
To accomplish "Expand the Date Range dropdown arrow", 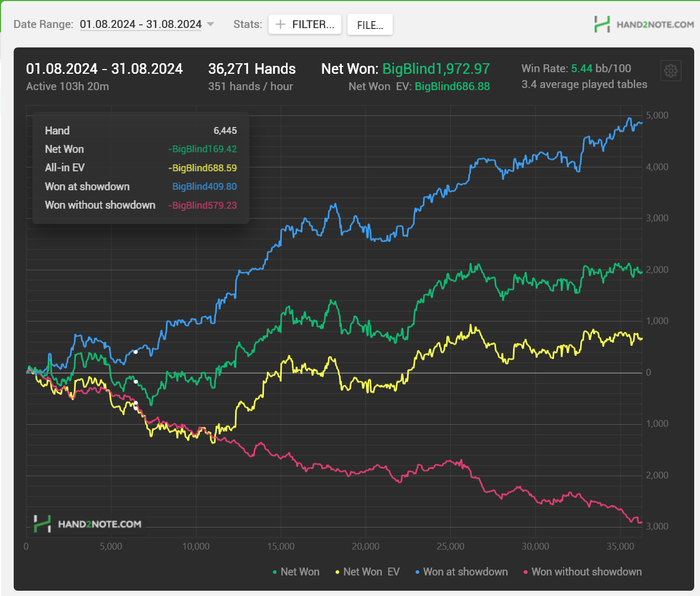I will [x=210, y=24].
